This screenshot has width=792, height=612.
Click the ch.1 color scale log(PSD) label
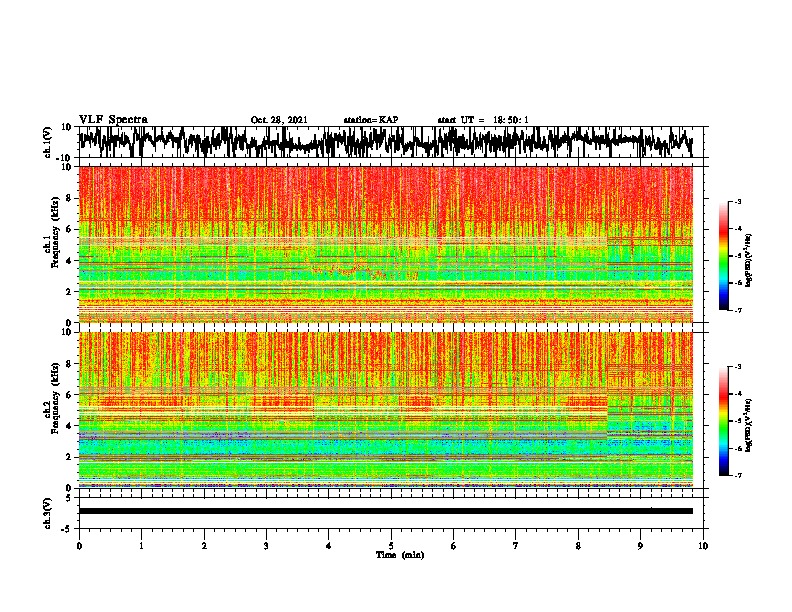tap(749, 261)
